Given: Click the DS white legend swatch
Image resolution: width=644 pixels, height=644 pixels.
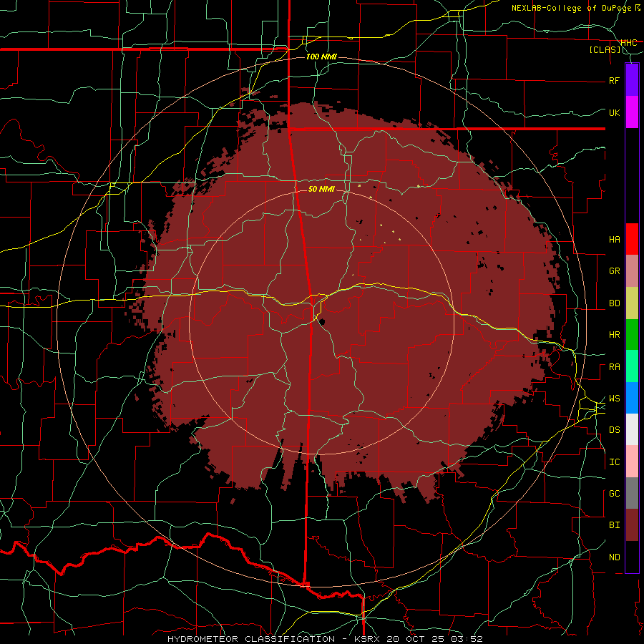Looking at the screenshot, I should [x=632, y=429].
